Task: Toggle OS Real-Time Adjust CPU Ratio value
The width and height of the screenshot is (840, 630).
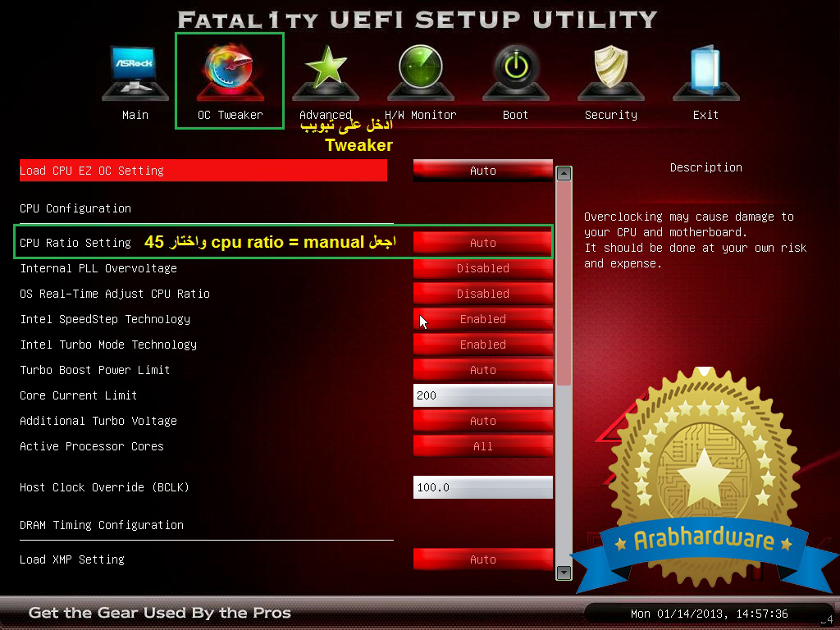Action: [482, 294]
